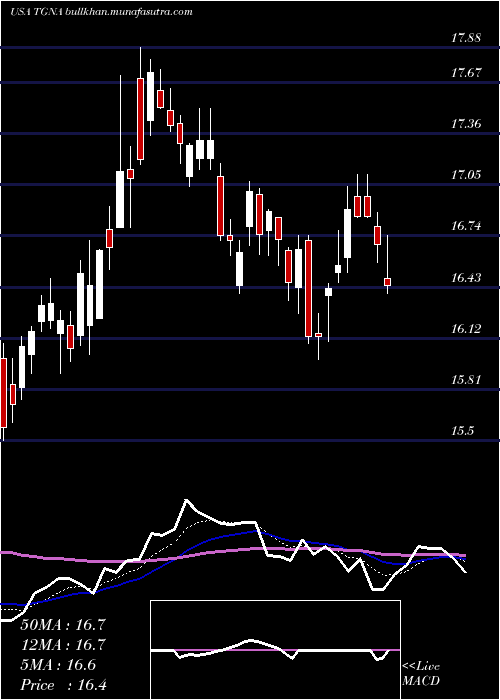Click the last red candlestick near 16.43
Screen dimensions: 500x700
point(388,282)
